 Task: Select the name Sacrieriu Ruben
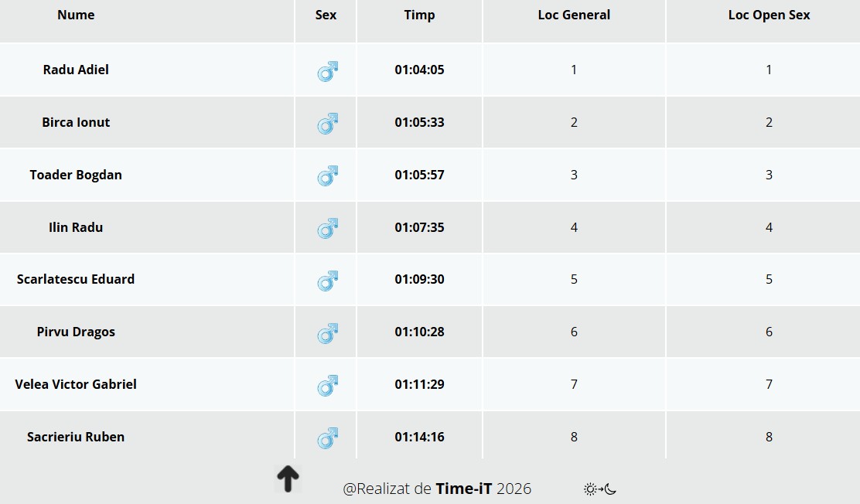(x=76, y=437)
